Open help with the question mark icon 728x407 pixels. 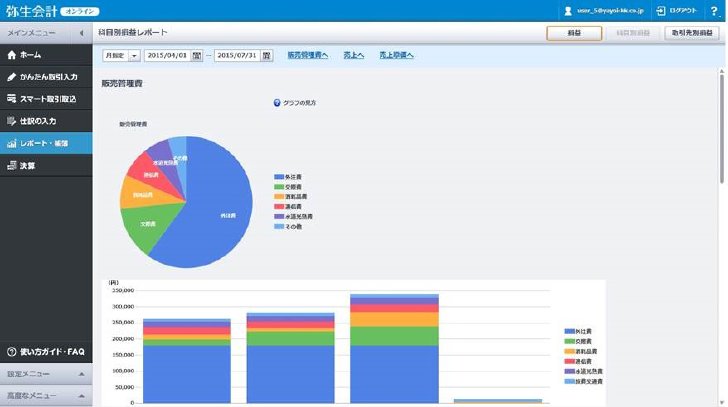(715, 11)
